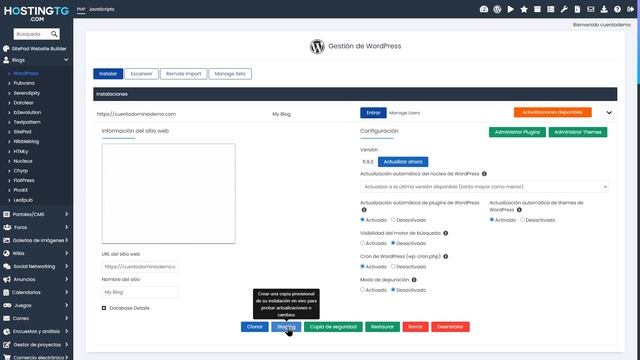The height and width of the screenshot is (360, 640).
Task: Expand the Foros sidebar category
Action: (67, 227)
